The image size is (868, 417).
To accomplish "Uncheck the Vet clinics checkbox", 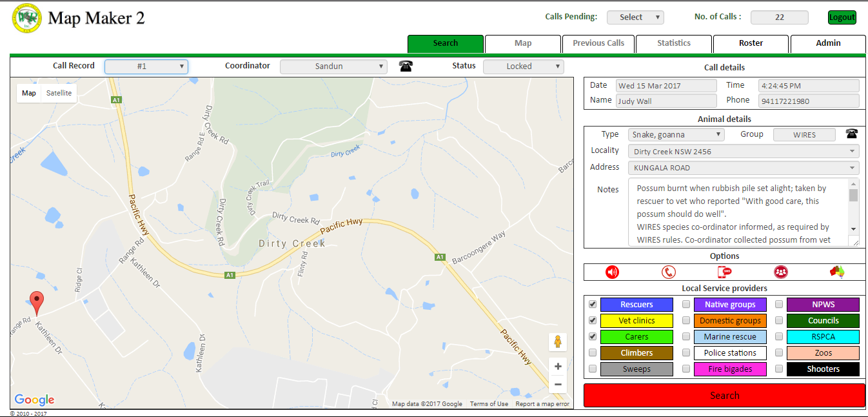I will pyautogui.click(x=593, y=320).
